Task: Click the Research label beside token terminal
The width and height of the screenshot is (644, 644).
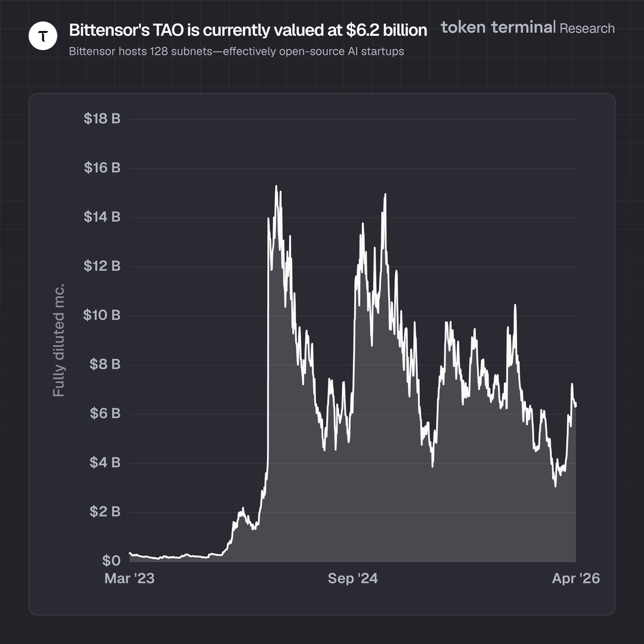Action: [x=587, y=28]
